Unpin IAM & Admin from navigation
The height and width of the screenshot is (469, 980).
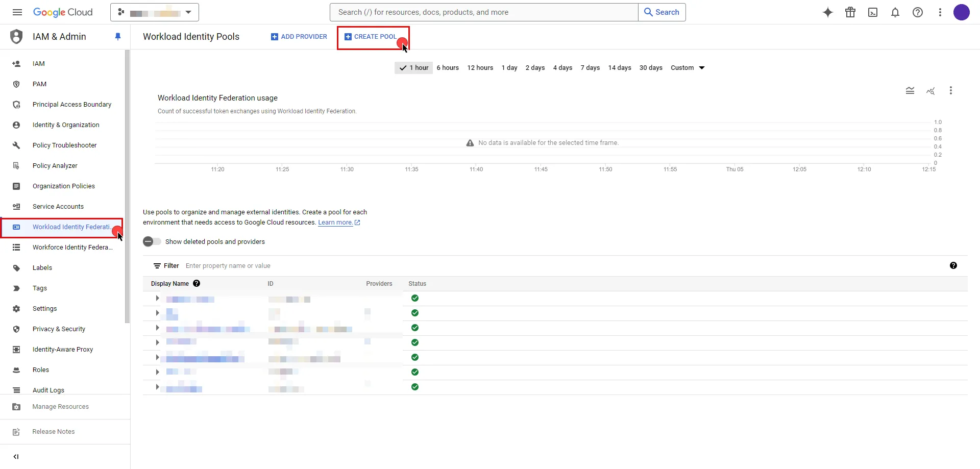(118, 36)
